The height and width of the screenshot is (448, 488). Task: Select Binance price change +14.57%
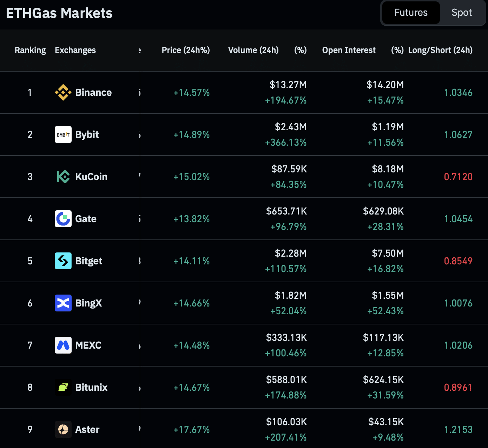[191, 92]
